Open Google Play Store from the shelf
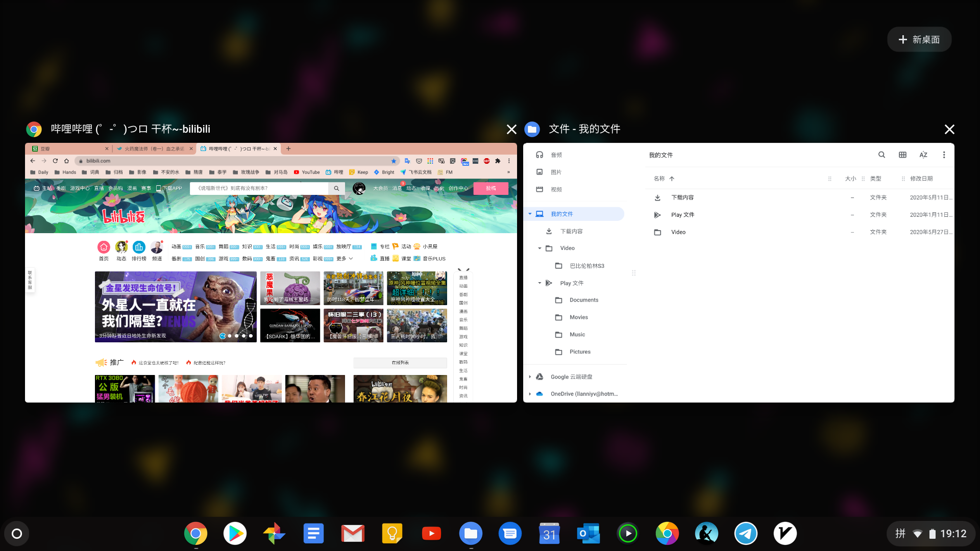 pyautogui.click(x=235, y=534)
